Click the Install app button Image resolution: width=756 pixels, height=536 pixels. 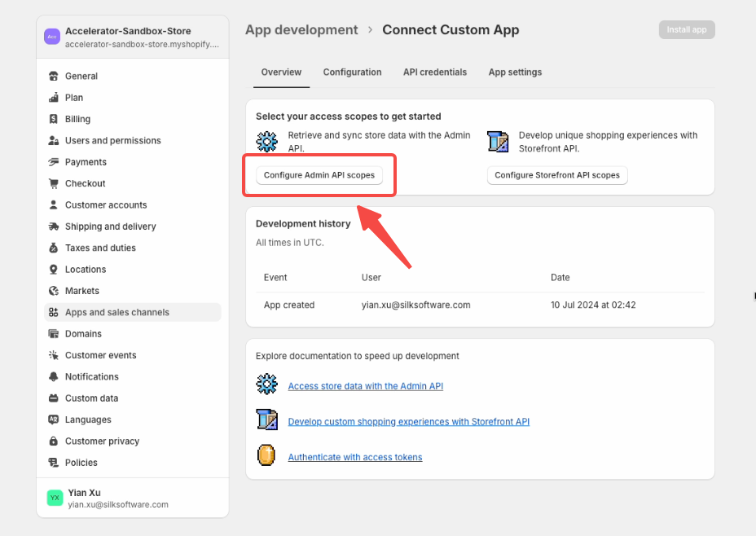[x=687, y=29]
